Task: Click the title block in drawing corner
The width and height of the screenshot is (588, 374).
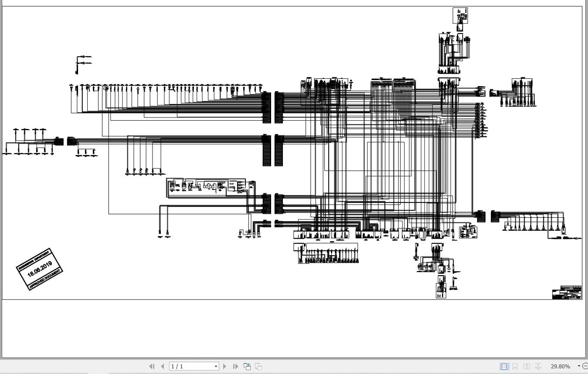Action: coord(567,292)
